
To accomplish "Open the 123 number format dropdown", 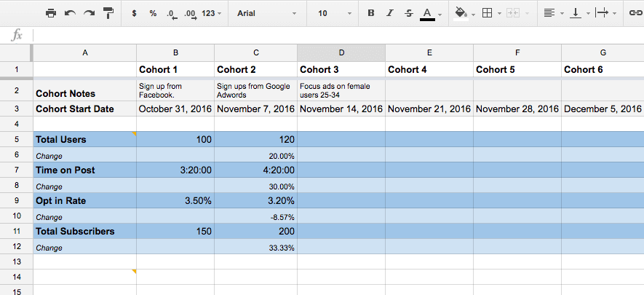I will [x=212, y=13].
